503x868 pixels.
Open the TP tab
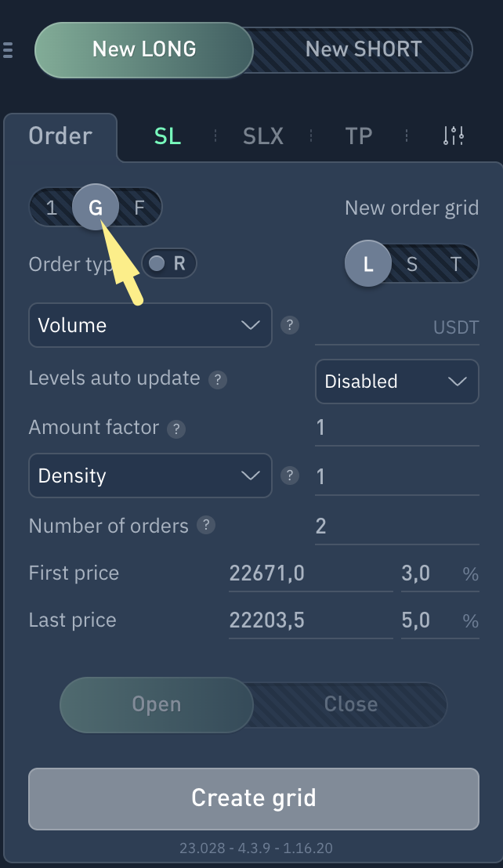358,136
